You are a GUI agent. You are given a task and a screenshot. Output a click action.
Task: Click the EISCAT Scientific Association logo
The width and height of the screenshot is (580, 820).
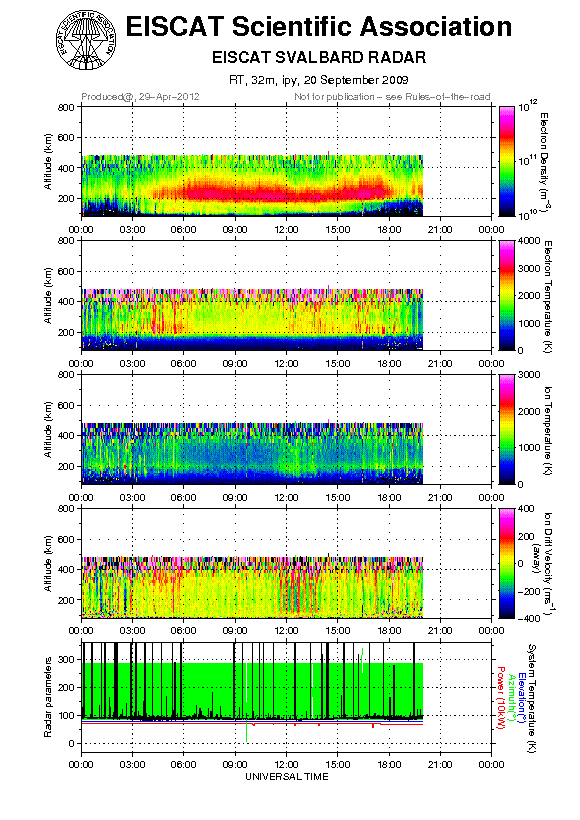click(86, 41)
